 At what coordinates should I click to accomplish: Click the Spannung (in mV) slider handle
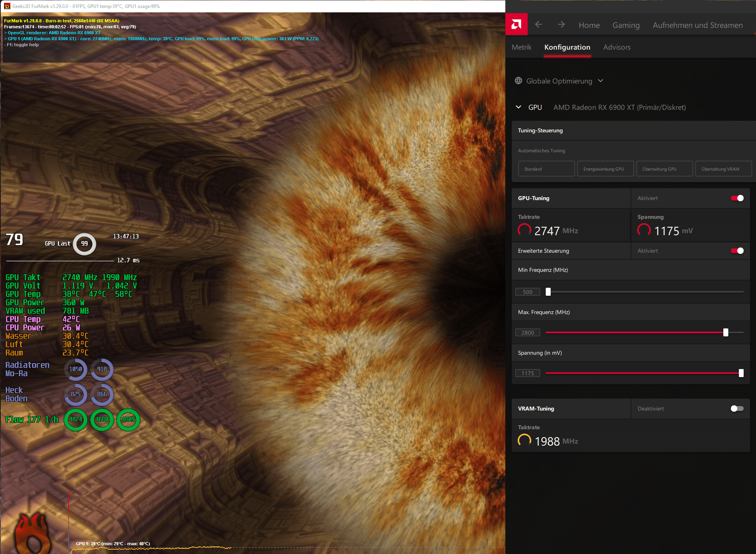click(x=741, y=373)
